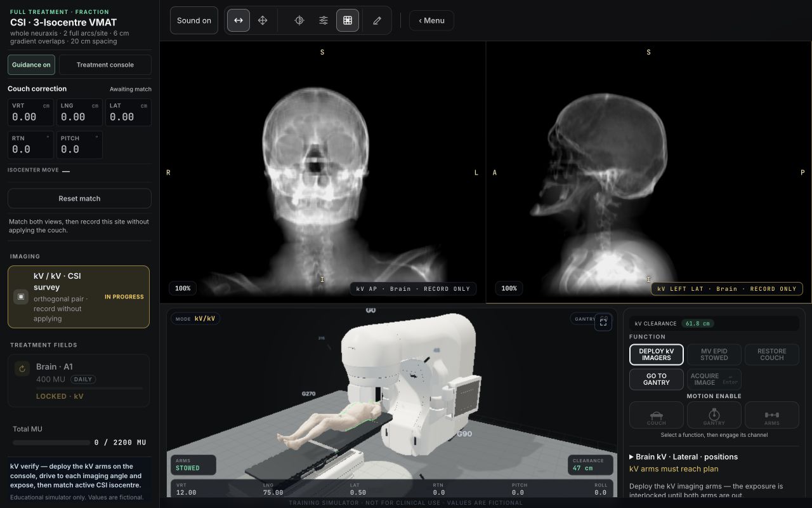Image resolution: width=812 pixels, height=508 pixels.
Task: Expand Brain kV Lateral positions section
Action: coord(683,457)
